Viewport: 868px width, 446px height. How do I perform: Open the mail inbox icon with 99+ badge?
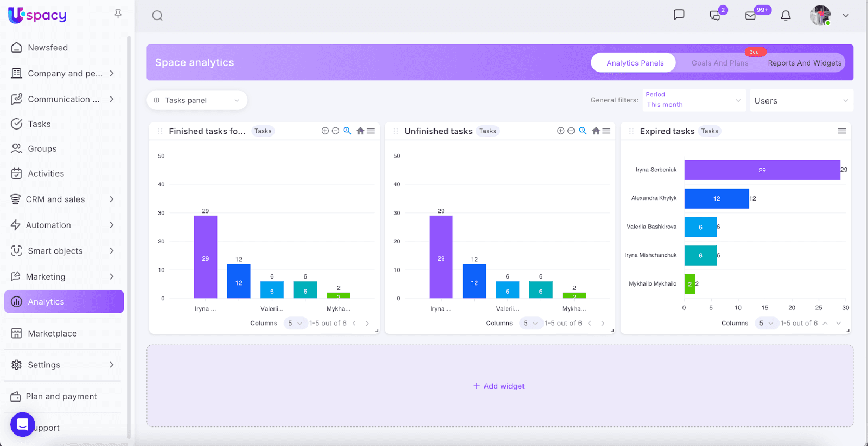pyautogui.click(x=751, y=16)
